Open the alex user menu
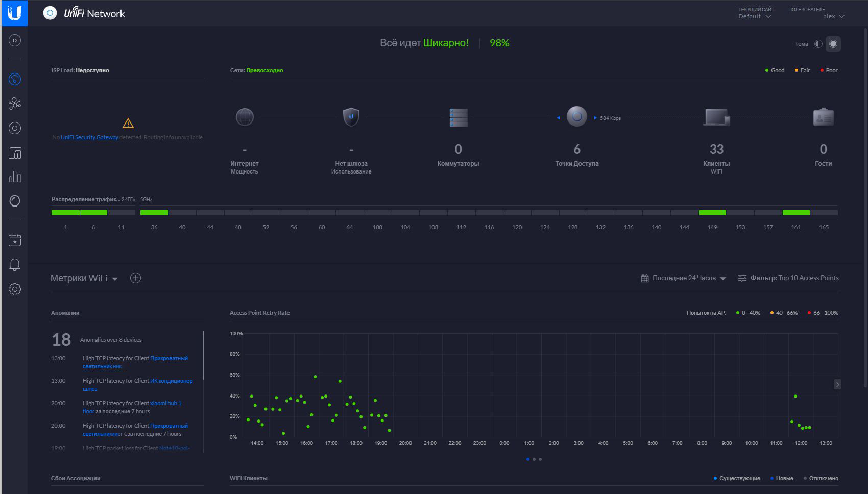The height and width of the screenshot is (494, 868). point(833,16)
